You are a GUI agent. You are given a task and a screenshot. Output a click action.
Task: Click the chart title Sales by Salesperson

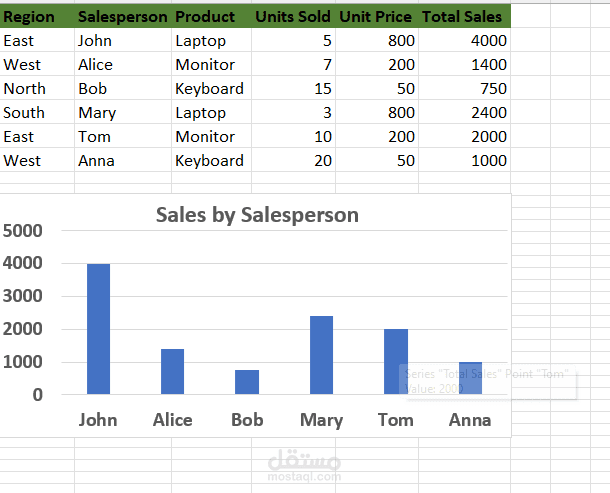(257, 215)
